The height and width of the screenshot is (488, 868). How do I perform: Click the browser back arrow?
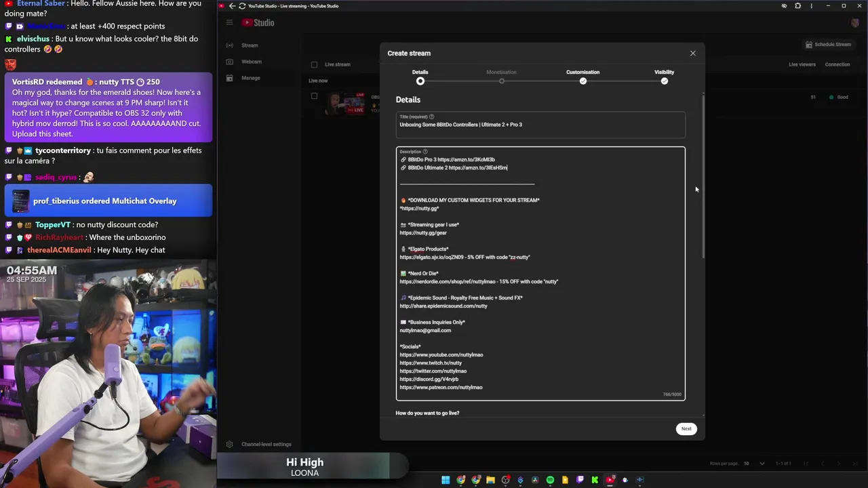click(232, 6)
